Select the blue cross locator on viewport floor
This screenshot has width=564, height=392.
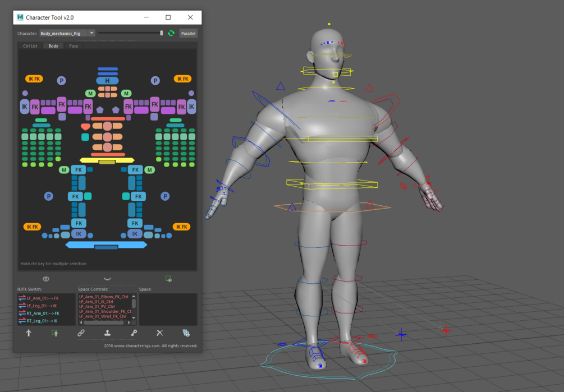pyautogui.click(x=401, y=334)
